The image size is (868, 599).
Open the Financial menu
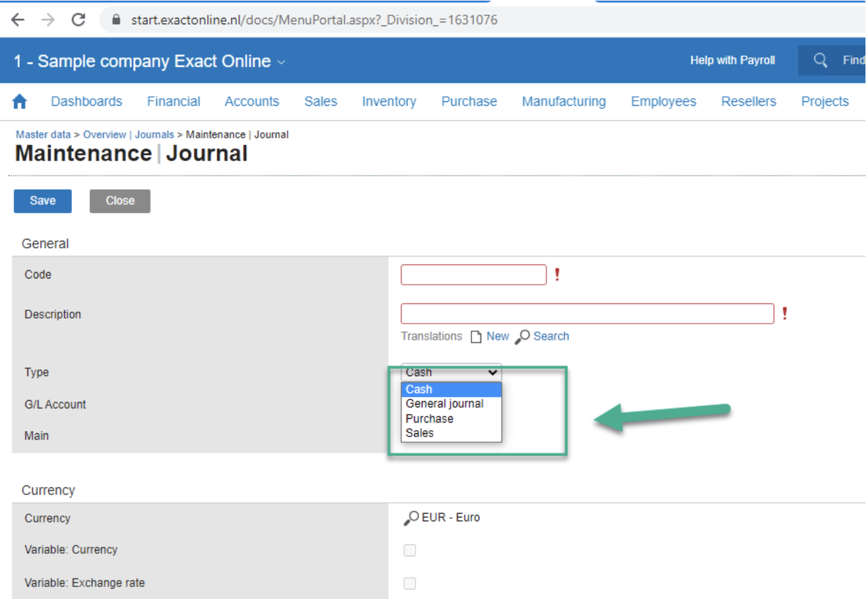pyautogui.click(x=173, y=101)
